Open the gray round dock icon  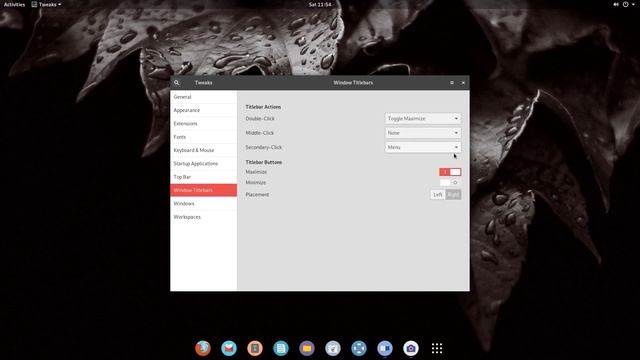point(333,348)
